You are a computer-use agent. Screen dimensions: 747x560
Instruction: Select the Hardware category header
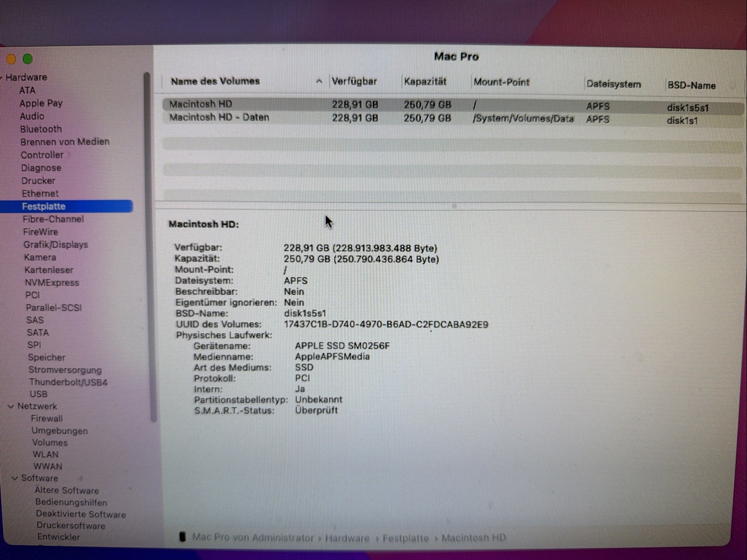click(x=26, y=77)
